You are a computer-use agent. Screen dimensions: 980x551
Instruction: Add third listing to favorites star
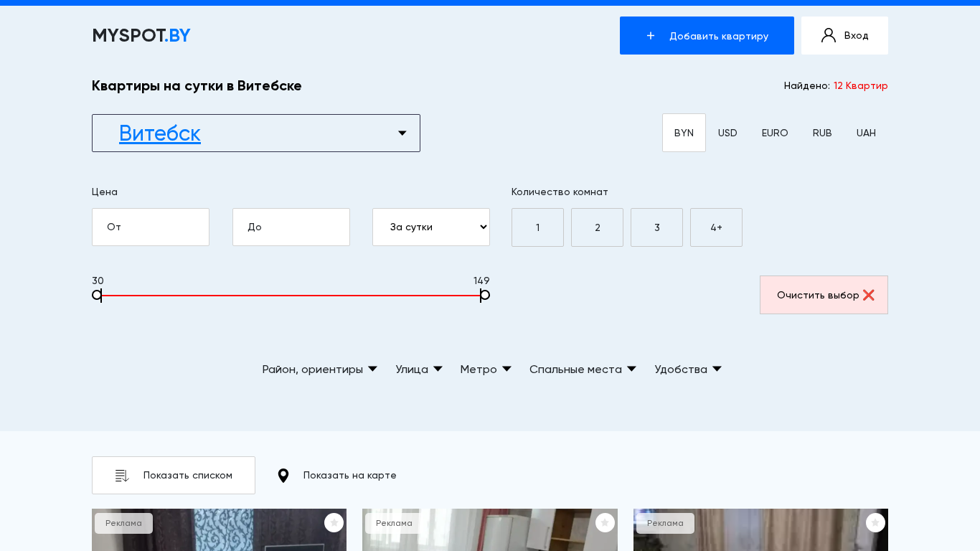[875, 522]
